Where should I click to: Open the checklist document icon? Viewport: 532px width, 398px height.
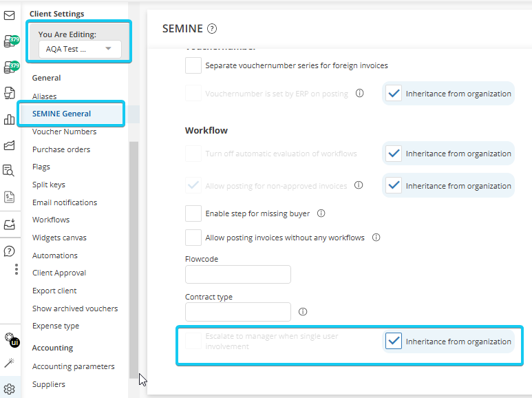click(x=9, y=197)
